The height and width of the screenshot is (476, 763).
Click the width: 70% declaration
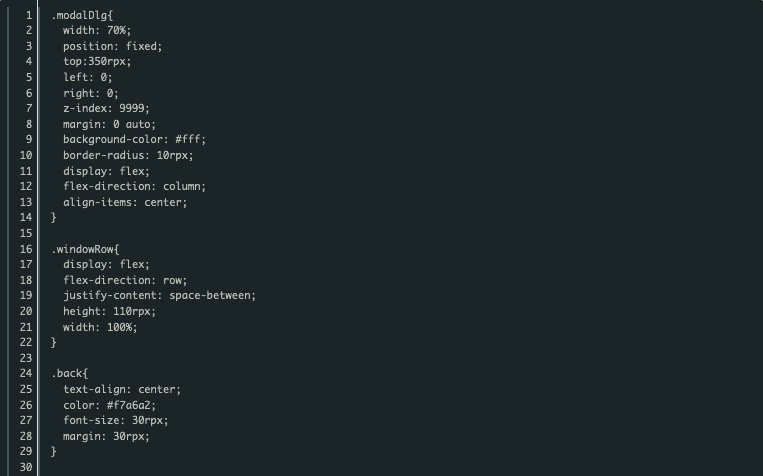[x=97, y=30]
